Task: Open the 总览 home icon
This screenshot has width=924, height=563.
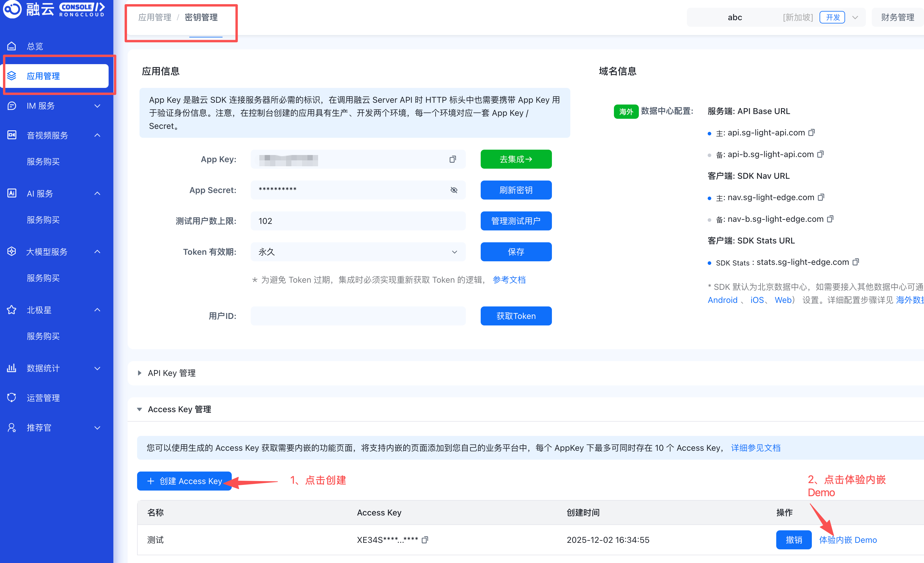Action: tap(12, 46)
